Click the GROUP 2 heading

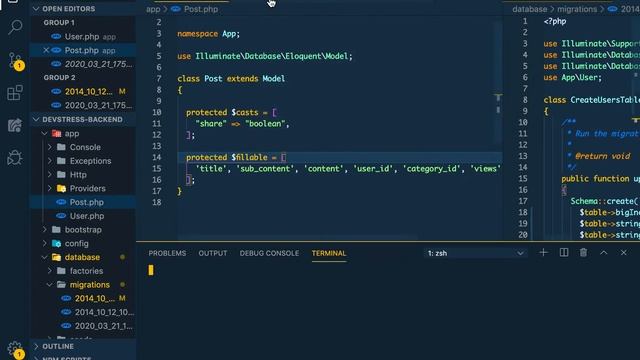(x=59, y=78)
